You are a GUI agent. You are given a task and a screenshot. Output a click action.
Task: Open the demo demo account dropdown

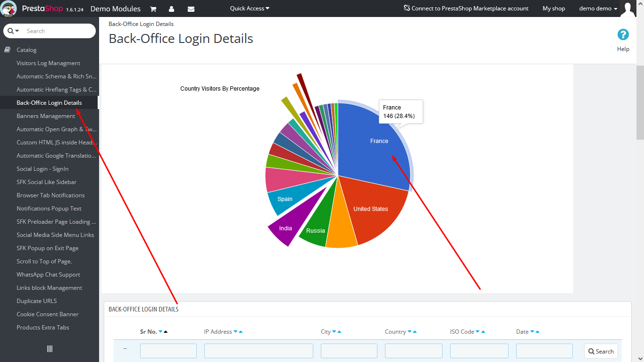598,8
